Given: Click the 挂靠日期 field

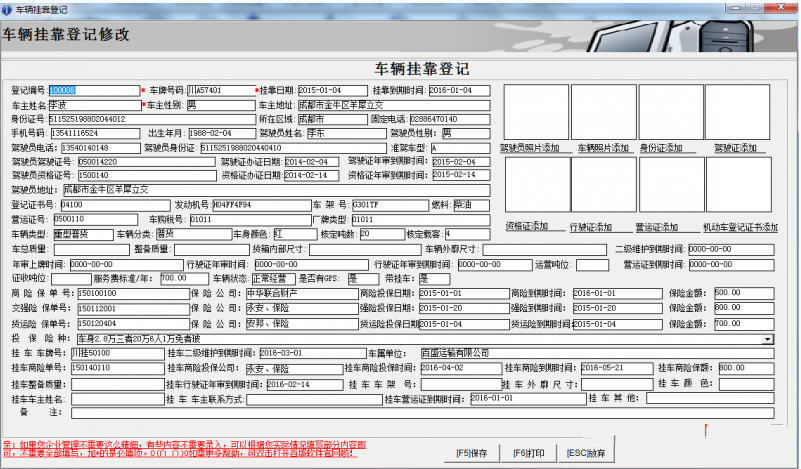Looking at the screenshot, I should [x=332, y=90].
